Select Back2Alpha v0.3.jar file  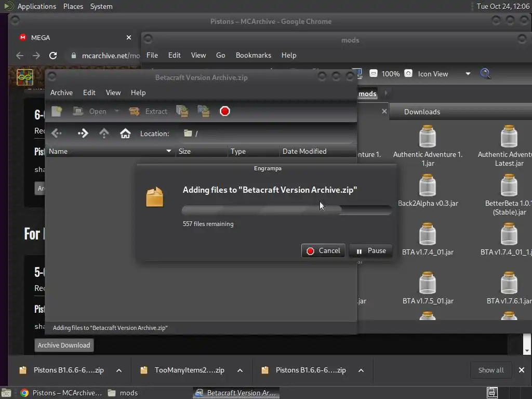tap(428, 191)
